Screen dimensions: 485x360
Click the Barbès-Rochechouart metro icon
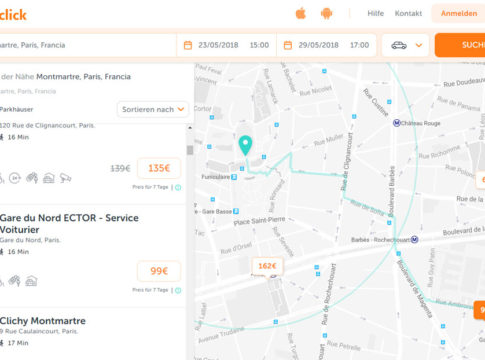coord(414,239)
